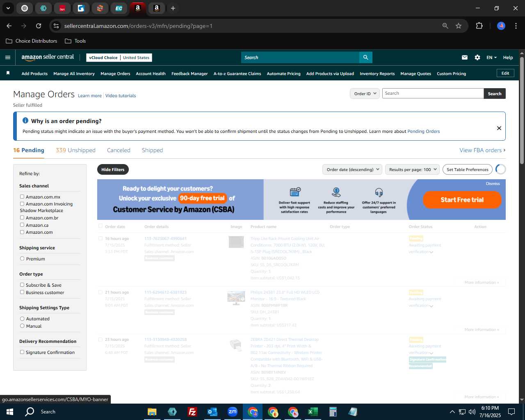Click the browser zoom magnifier icon

pos(445,26)
